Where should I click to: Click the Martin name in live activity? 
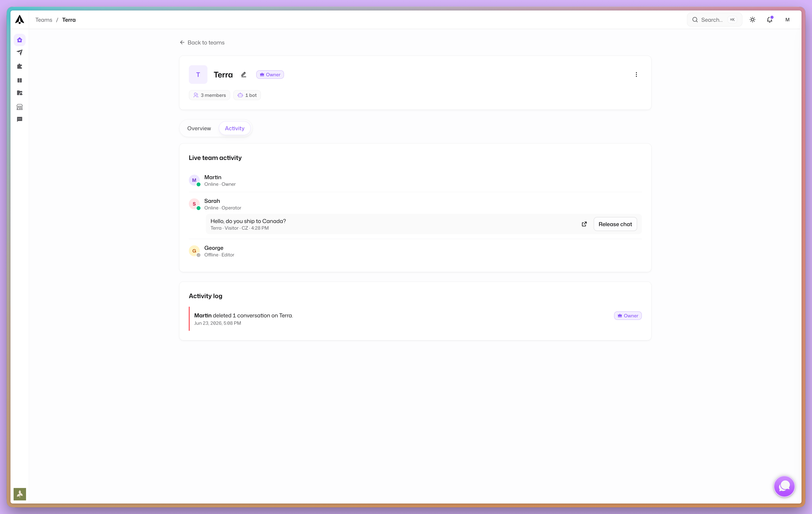(213, 177)
